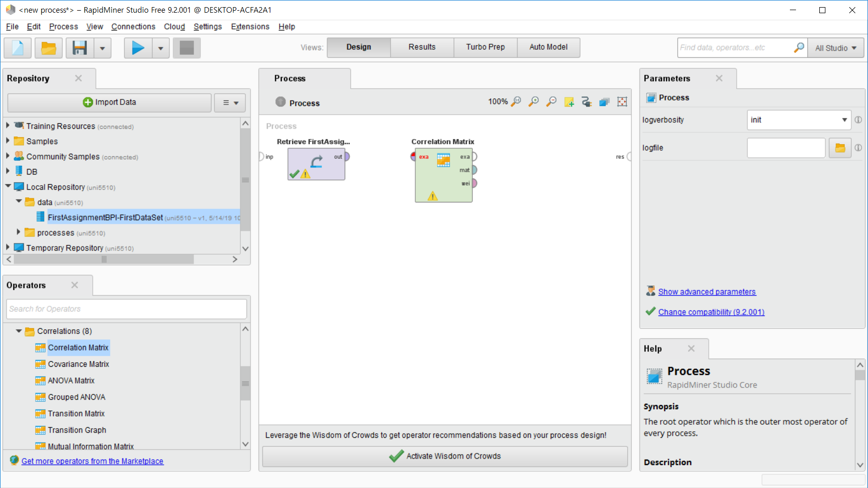This screenshot has height=488, width=868.
Task: Open the repository menu dropdown button
Action: tap(230, 102)
